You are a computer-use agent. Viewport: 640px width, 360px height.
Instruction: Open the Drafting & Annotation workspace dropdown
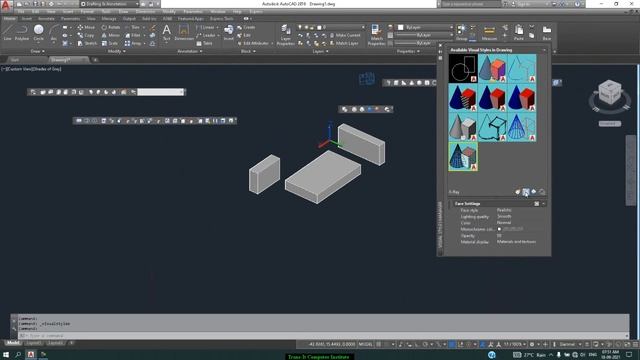click(x=109, y=4)
